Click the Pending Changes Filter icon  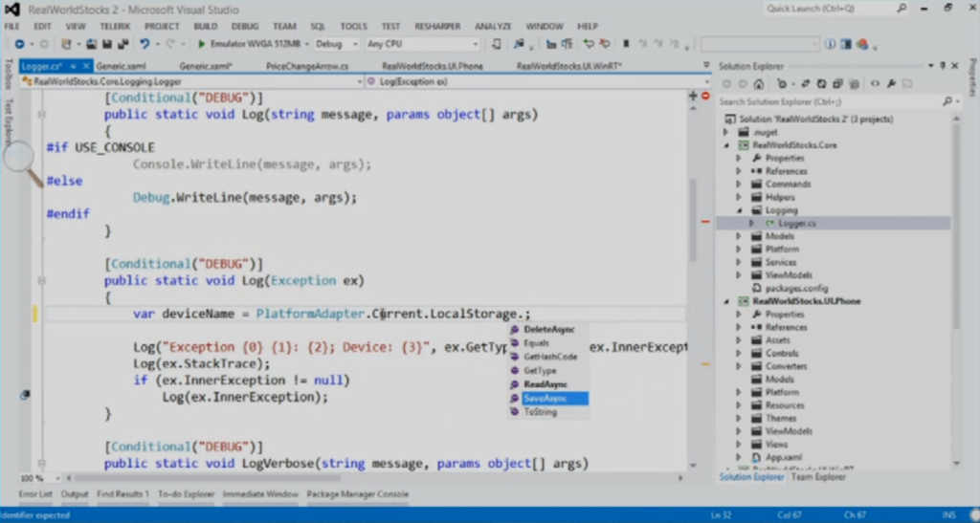point(782,83)
